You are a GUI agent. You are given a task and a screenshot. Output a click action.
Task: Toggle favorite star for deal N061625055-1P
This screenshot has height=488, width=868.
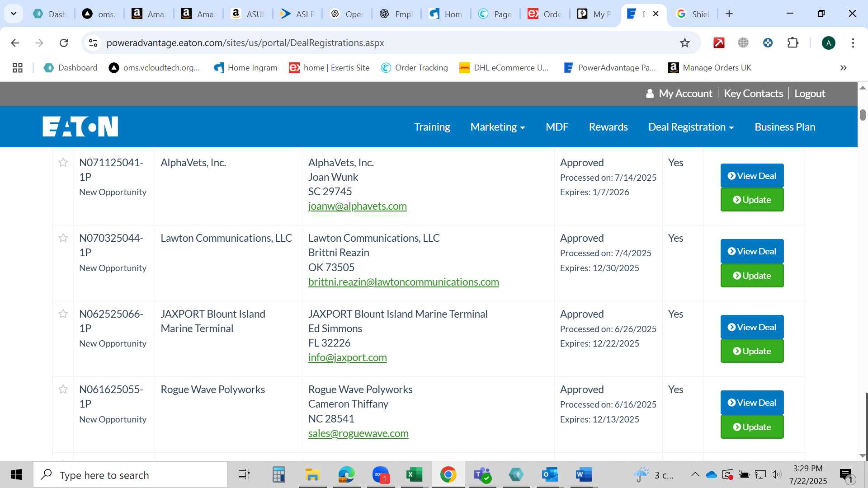[x=63, y=389]
